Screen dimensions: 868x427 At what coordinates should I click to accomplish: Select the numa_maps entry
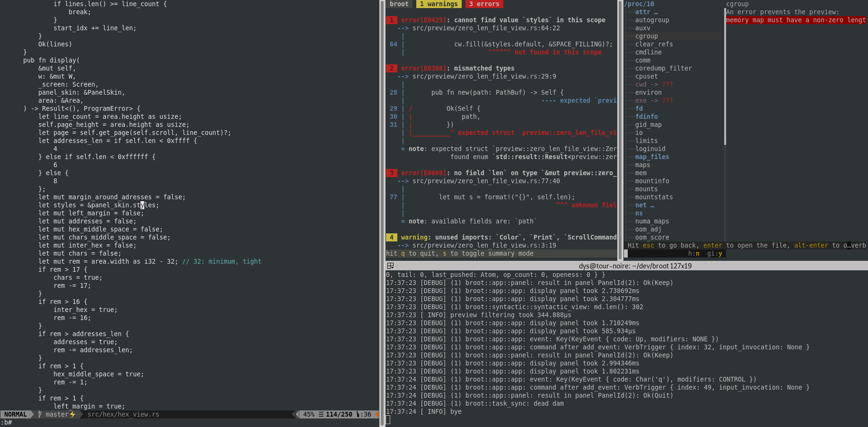(x=652, y=221)
